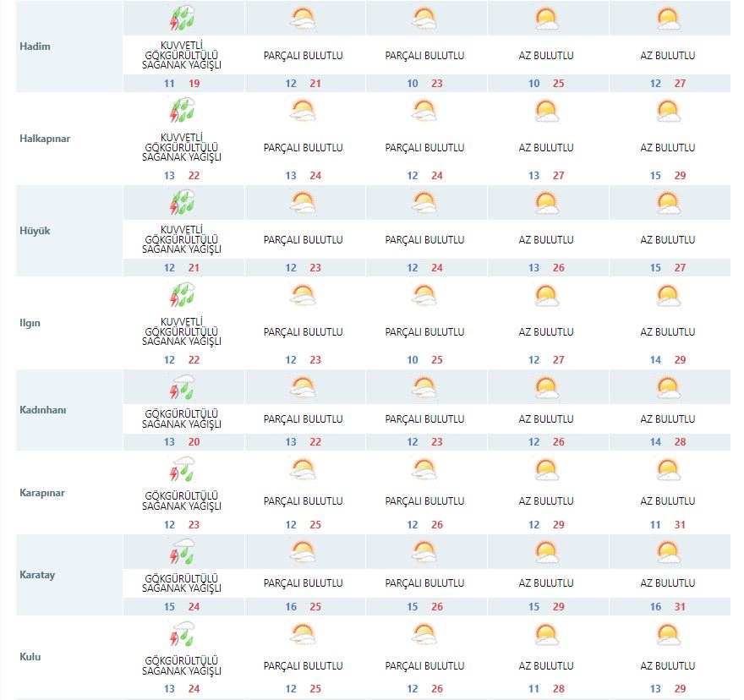The width and height of the screenshot is (744, 700).
Task: Click Kulu's thunderstorm shower weather icon
Action: coord(183,634)
